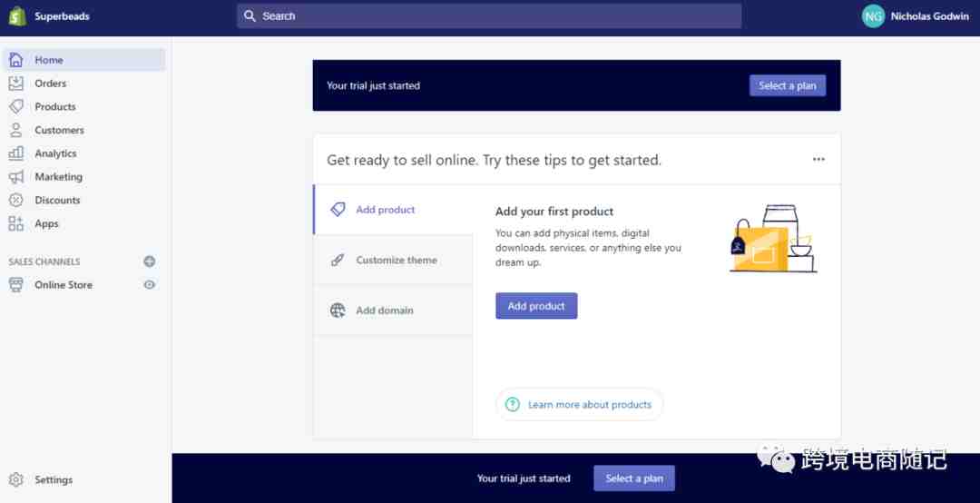Click the Marketing megaphone icon
980x503 pixels.
tap(16, 177)
